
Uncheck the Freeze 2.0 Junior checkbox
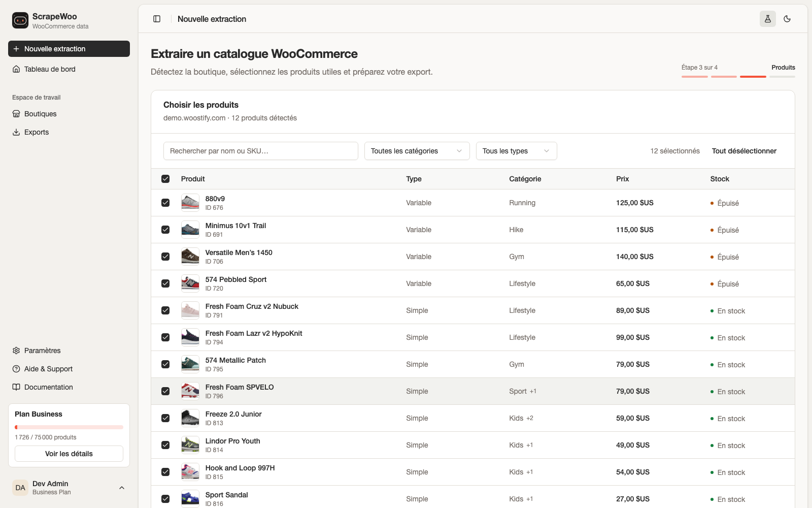[165, 418]
